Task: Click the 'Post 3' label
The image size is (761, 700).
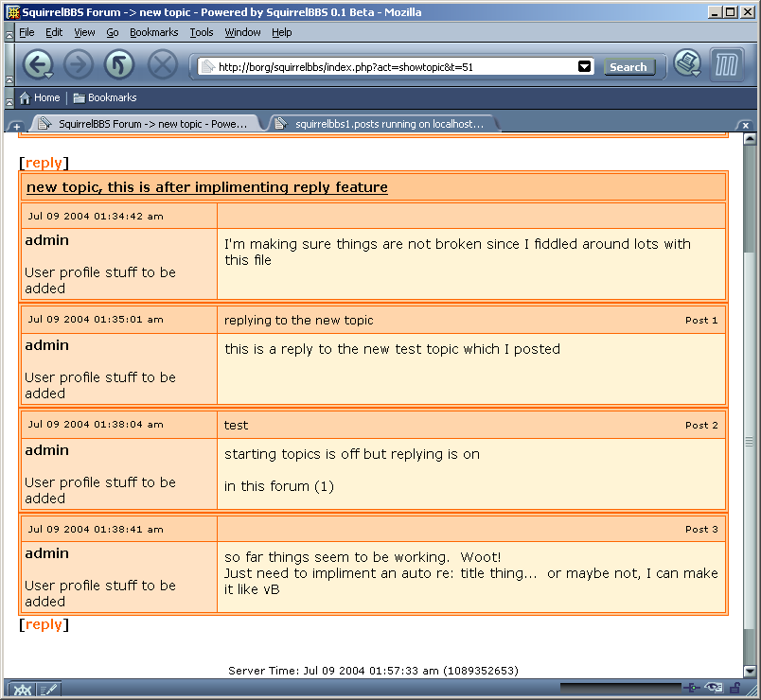Action: point(701,529)
